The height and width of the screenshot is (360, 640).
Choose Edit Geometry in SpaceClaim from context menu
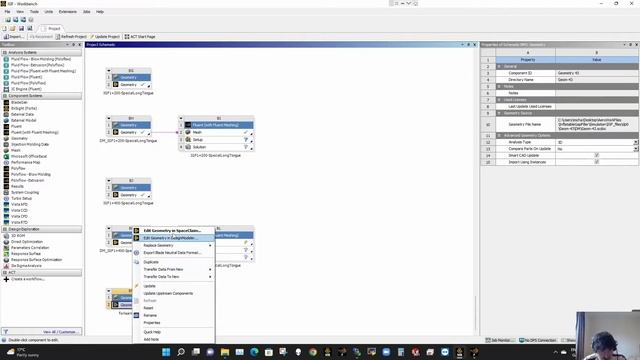click(x=172, y=231)
